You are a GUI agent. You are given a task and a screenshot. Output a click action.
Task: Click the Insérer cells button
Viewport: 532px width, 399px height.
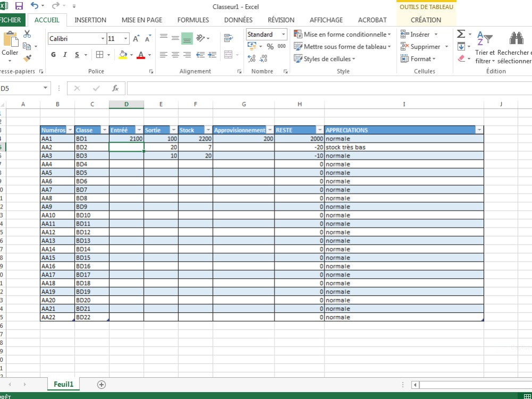pos(419,34)
